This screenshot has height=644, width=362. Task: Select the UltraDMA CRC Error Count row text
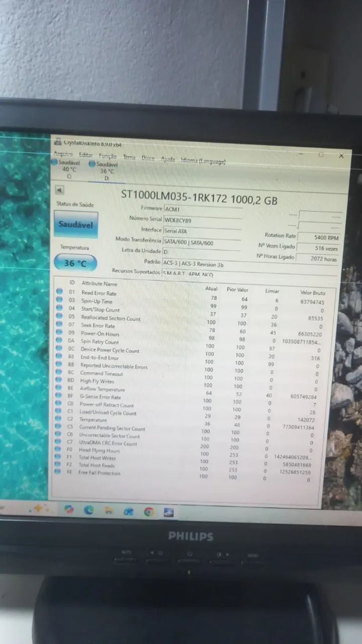108,443
